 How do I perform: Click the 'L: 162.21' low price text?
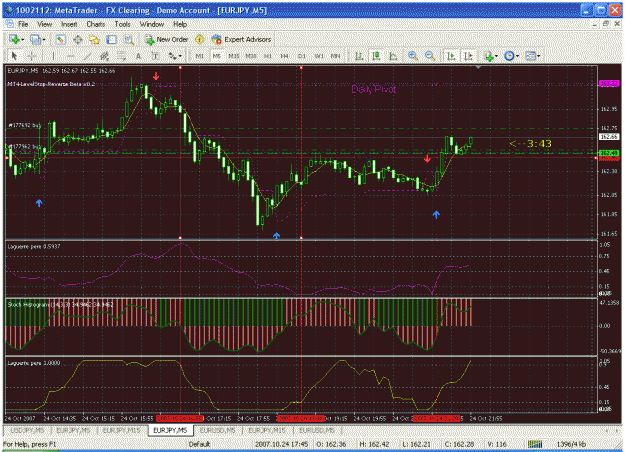[x=417, y=444]
